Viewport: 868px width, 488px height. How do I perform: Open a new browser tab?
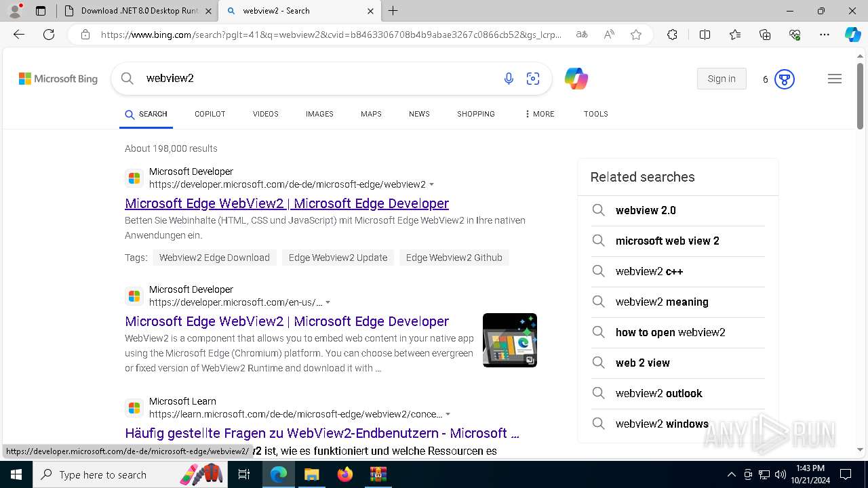[393, 11]
